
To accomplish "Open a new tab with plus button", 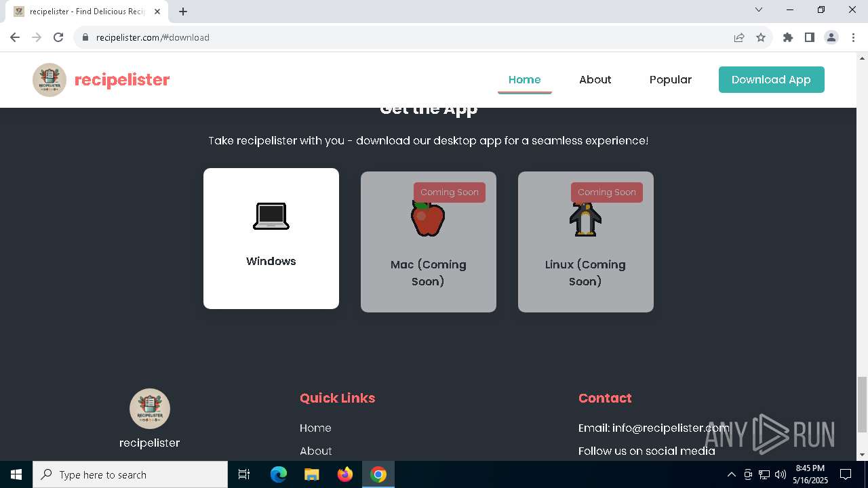I will (x=183, y=12).
